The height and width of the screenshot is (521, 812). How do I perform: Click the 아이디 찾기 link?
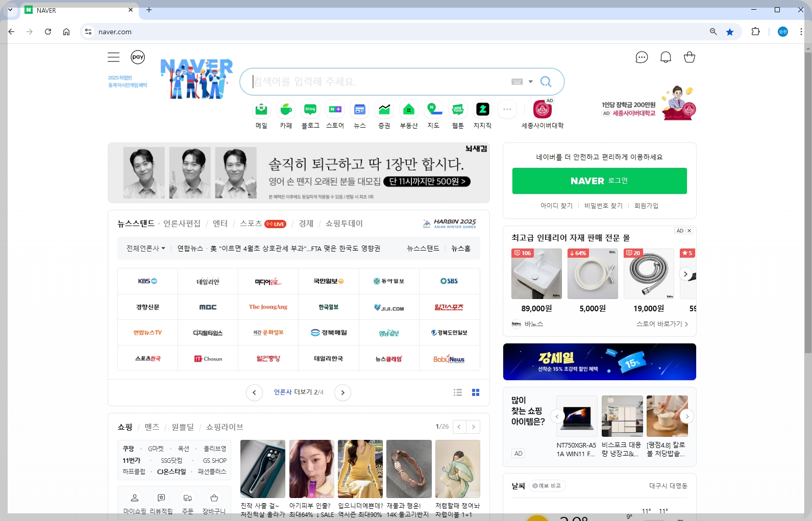tap(556, 206)
